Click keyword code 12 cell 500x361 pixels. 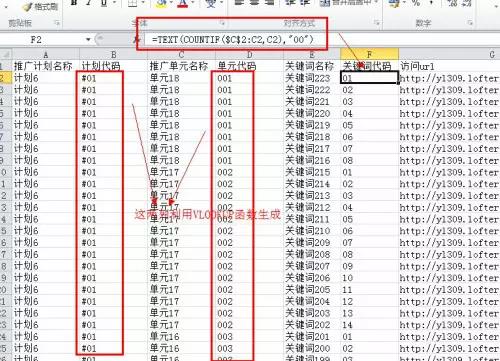click(x=369, y=301)
